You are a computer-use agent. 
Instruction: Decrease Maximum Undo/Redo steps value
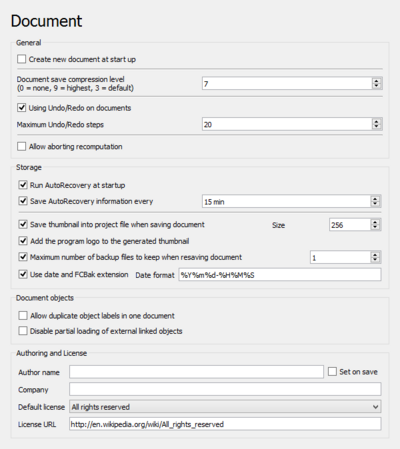click(376, 127)
